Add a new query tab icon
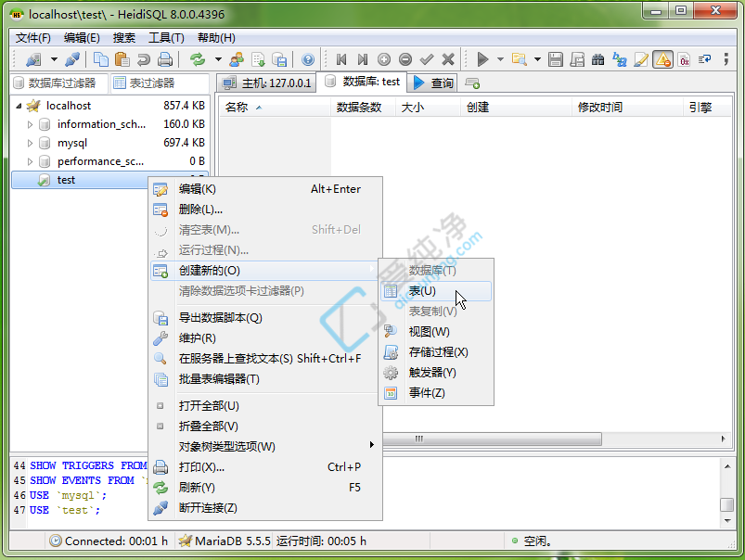 coord(472,83)
